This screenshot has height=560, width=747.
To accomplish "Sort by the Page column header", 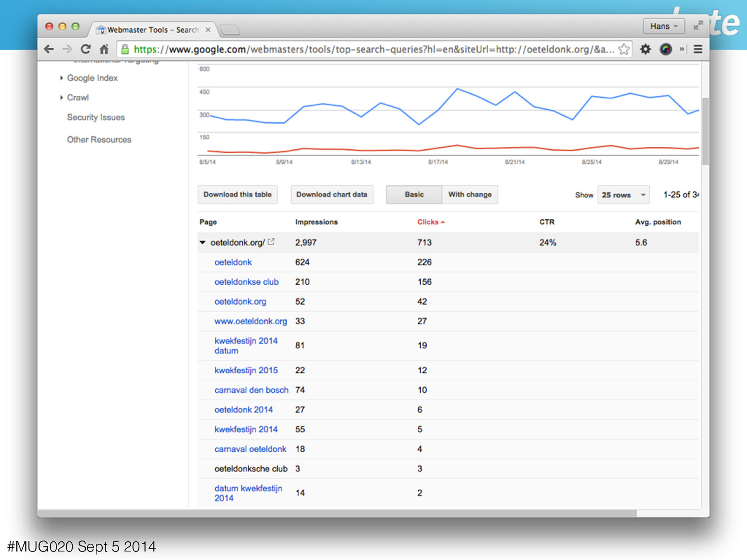I will click(208, 222).
